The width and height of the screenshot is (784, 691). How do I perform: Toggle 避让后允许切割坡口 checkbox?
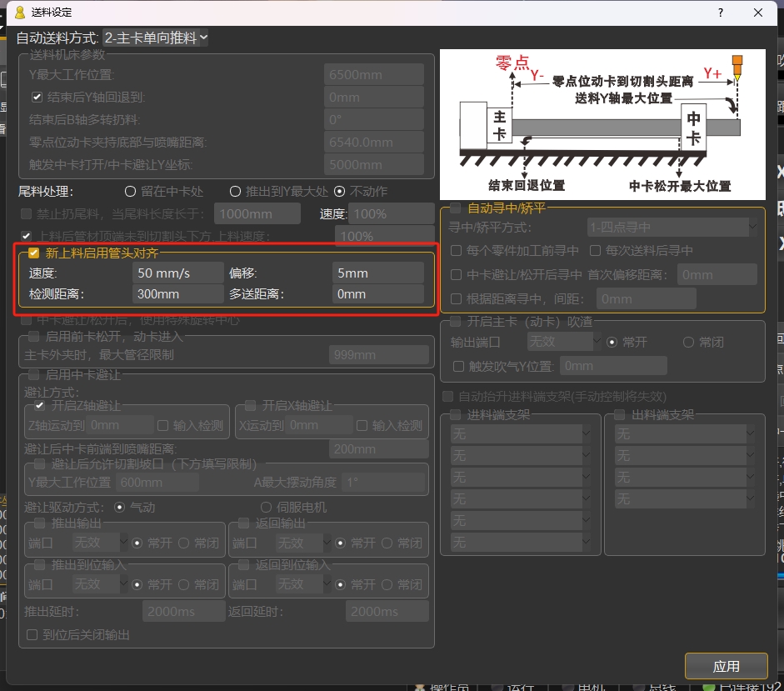(40, 463)
